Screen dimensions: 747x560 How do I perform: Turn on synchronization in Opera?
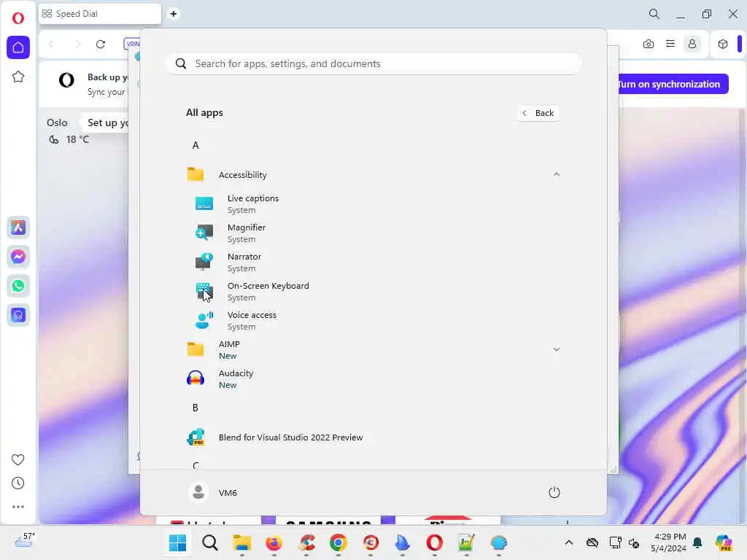pyautogui.click(x=673, y=85)
